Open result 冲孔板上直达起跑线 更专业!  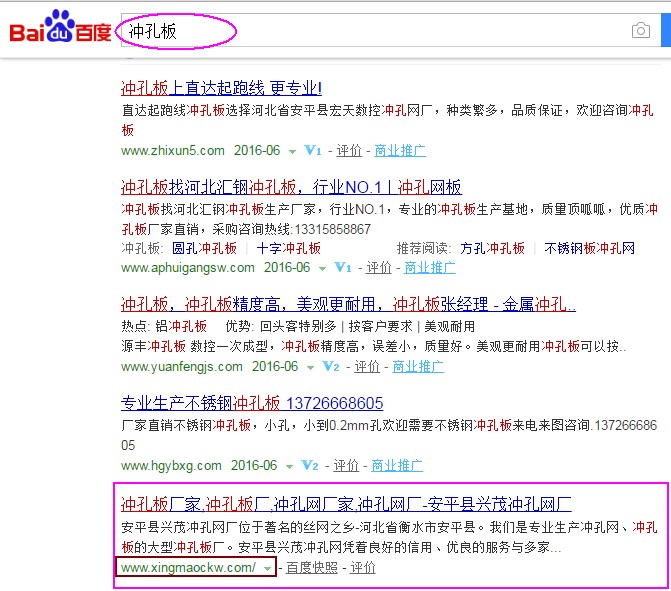point(221,88)
